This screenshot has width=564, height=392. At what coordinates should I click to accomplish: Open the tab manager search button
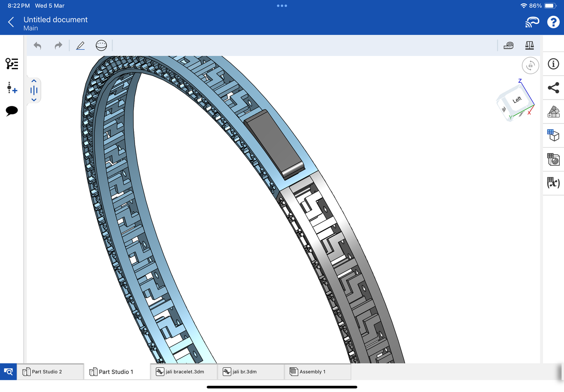(8, 372)
